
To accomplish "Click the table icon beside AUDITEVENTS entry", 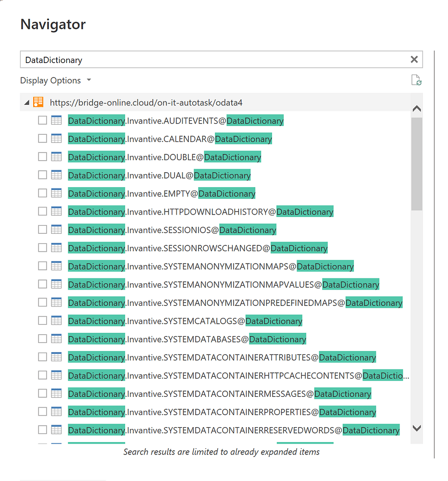I will tap(56, 120).
